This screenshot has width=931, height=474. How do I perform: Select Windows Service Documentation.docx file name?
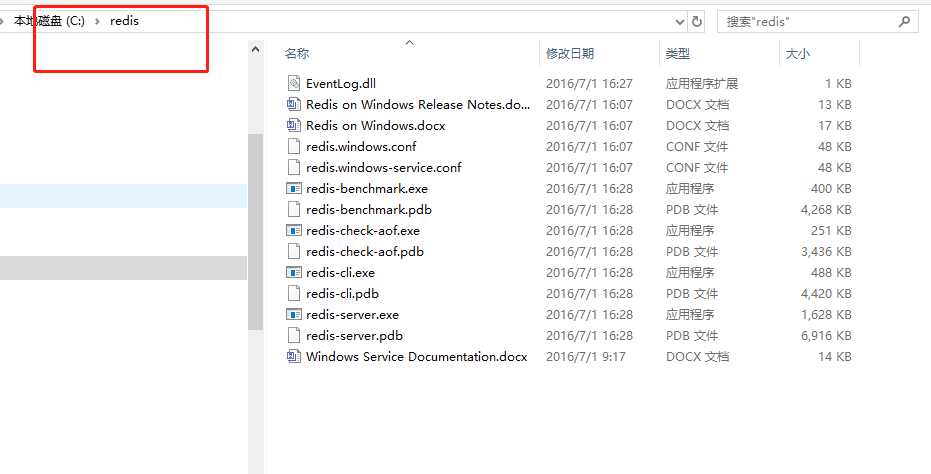point(417,357)
